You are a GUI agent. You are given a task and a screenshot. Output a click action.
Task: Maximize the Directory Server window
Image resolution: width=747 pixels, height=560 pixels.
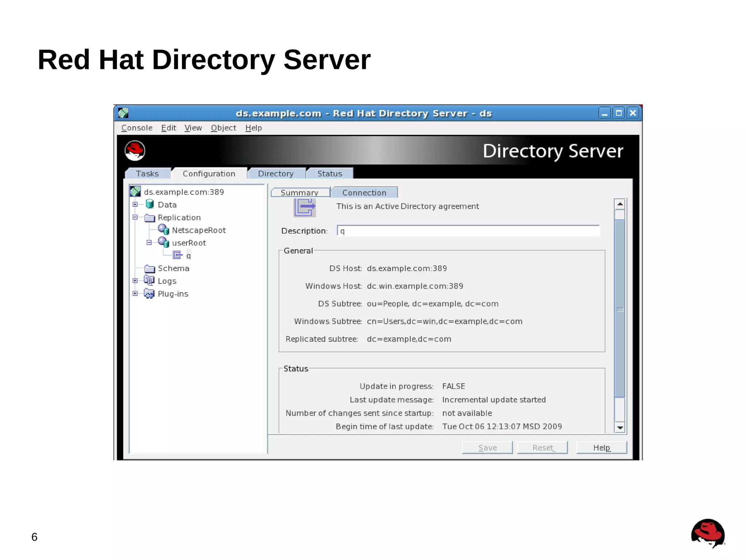pyautogui.click(x=619, y=113)
